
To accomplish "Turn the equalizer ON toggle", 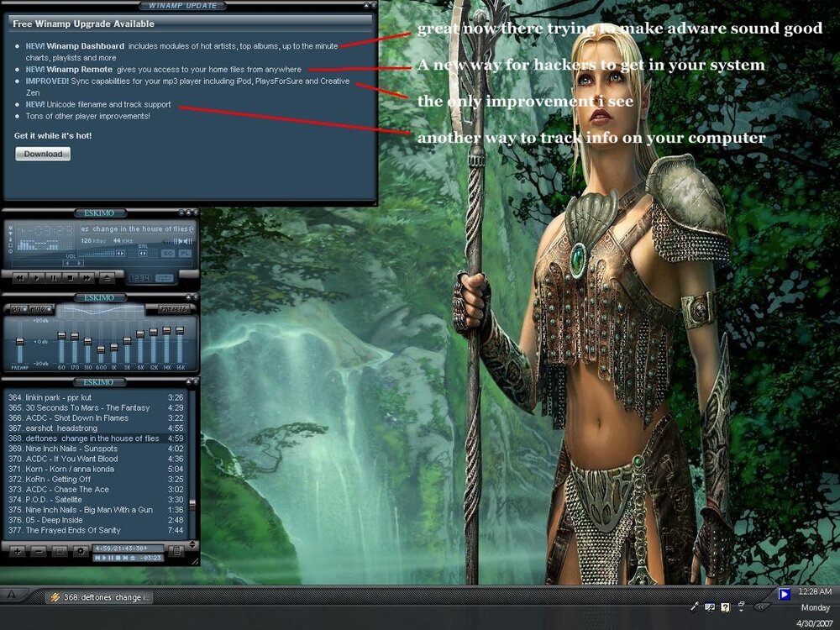I will point(18,309).
